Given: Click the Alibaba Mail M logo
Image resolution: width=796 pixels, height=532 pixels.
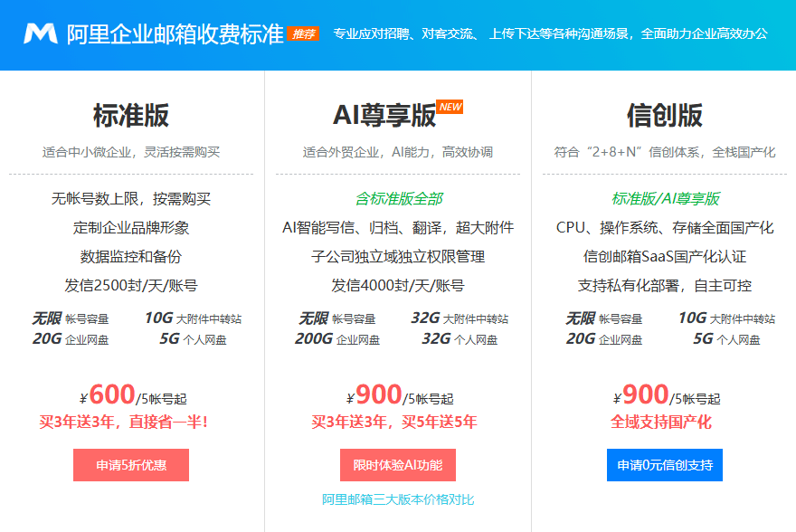Looking at the screenshot, I should pyautogui.click(x=41, y=33).
